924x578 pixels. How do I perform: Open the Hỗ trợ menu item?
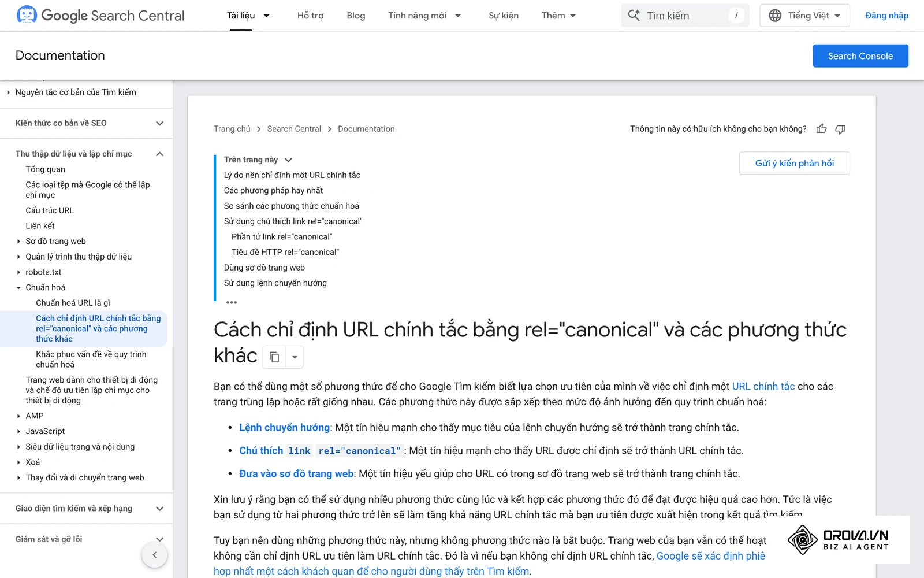[310, 16]
